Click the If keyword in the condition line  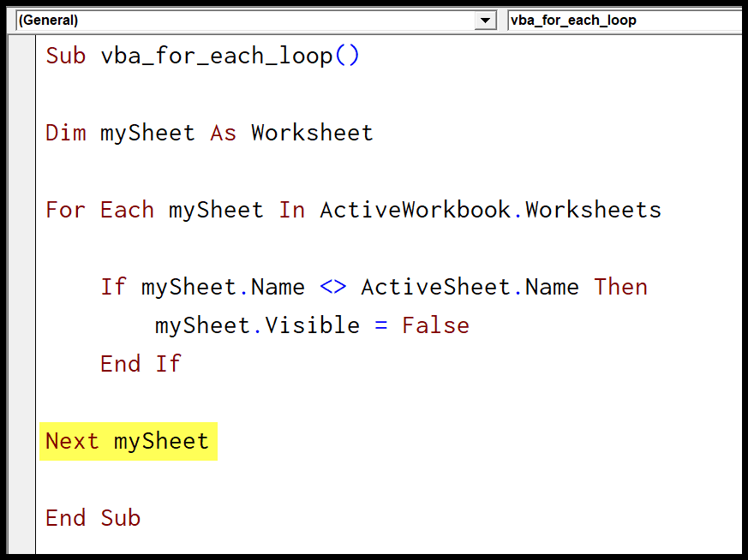click(113, 287)
